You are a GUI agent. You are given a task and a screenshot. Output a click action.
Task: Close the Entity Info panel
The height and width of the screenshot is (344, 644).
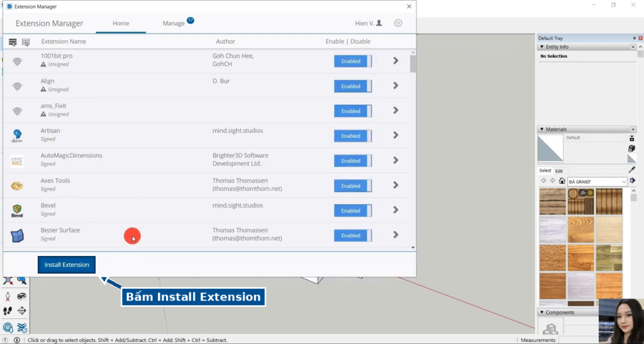[x=633, y=47]
